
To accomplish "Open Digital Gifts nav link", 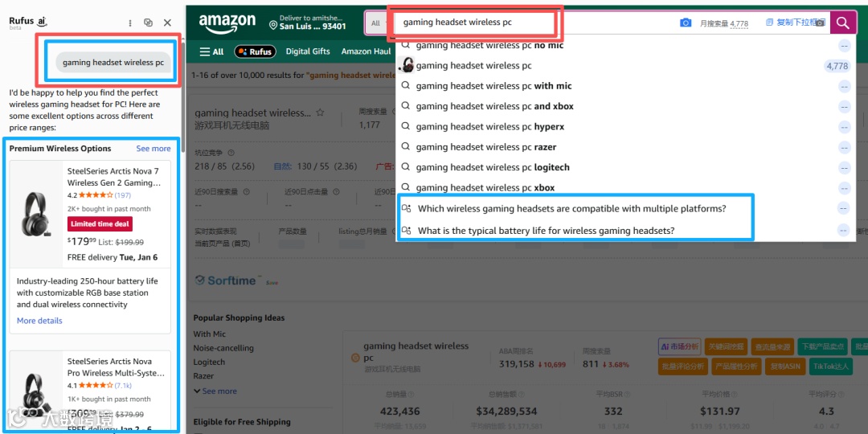I will pos(308,51).
